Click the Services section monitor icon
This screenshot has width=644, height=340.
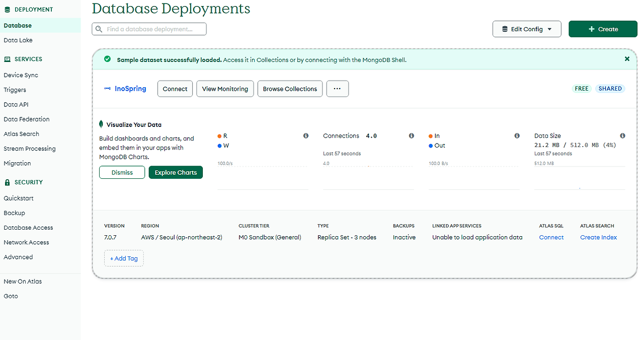[7, 59]
